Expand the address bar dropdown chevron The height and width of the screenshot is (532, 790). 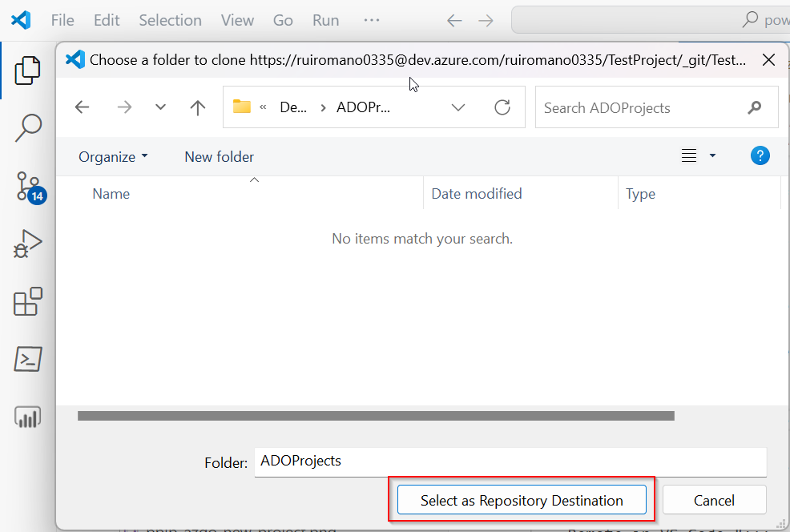(457, 107)
